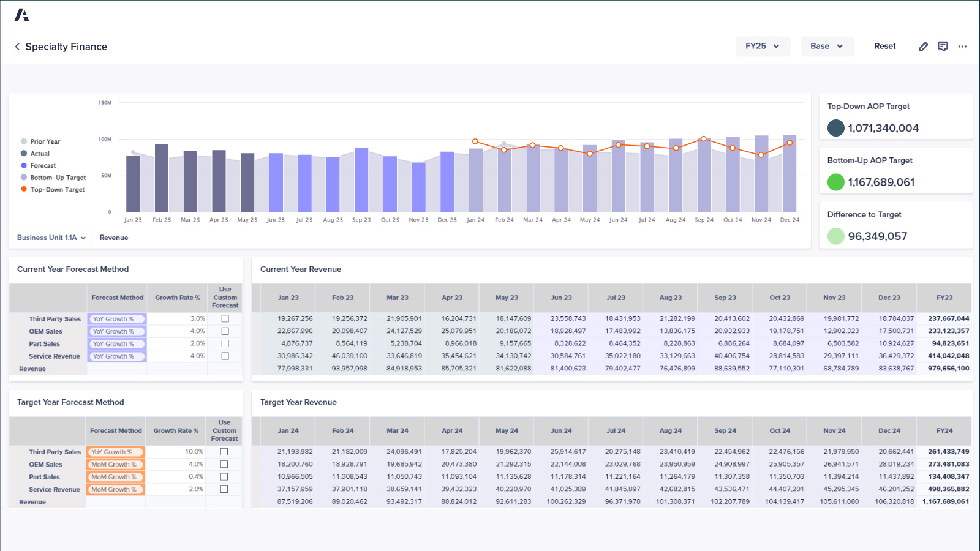Go back using the arrow beside Specialty Finance
The width and height of the screenshot is (980, 551).
click(17, 47)
